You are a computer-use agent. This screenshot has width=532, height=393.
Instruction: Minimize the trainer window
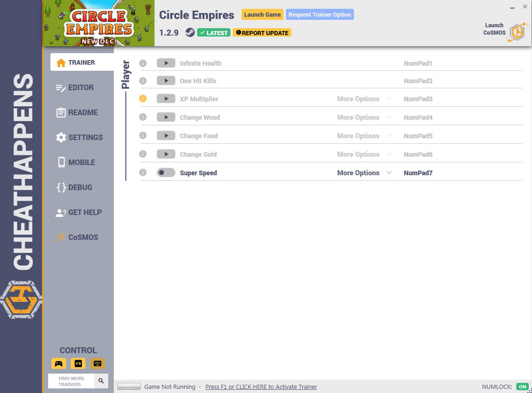[512, 7]
